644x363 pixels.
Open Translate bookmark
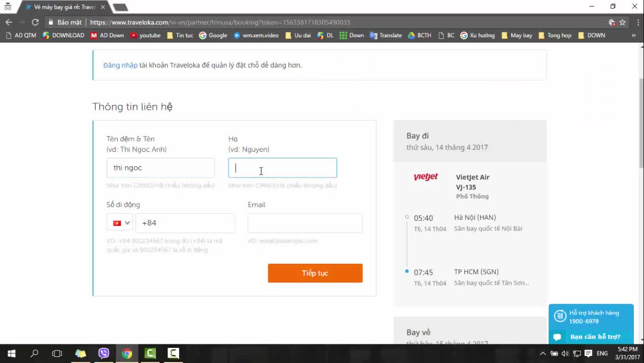[386, 35]
